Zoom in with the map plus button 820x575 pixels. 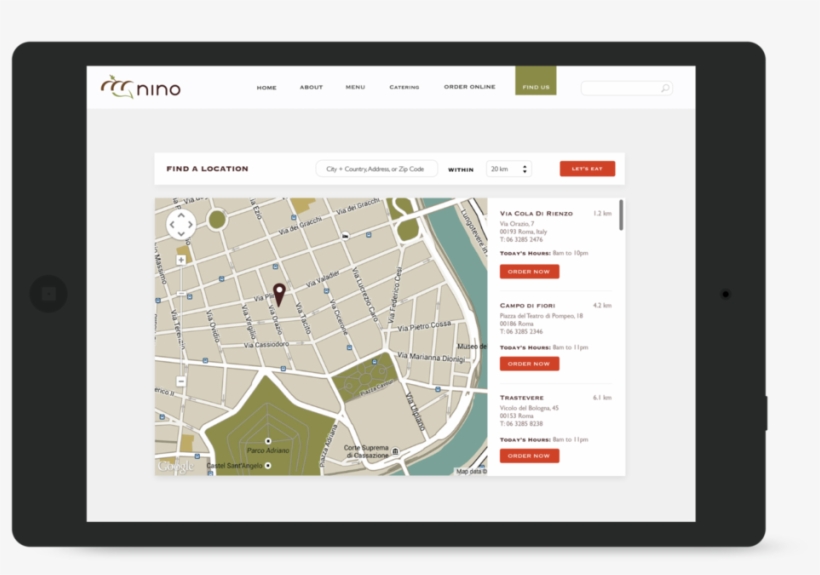pyautogui.click(x=181, y=259)
